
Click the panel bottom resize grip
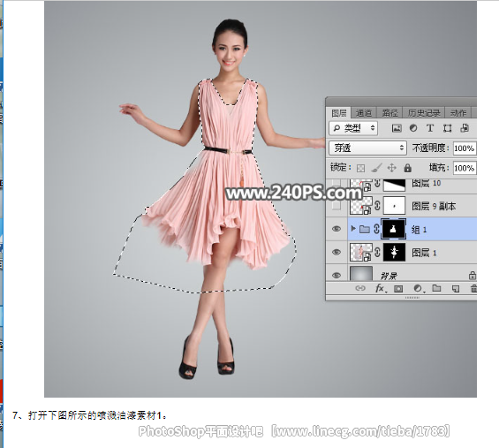[x=412, y=298]
